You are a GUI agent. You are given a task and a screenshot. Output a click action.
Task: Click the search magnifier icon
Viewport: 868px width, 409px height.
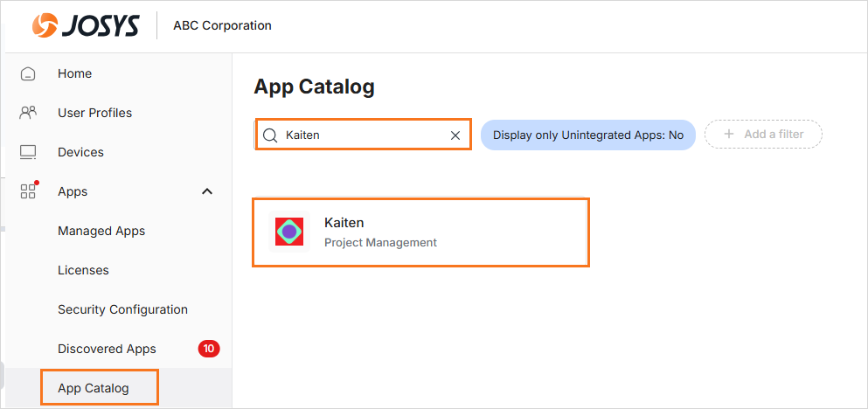269,135
